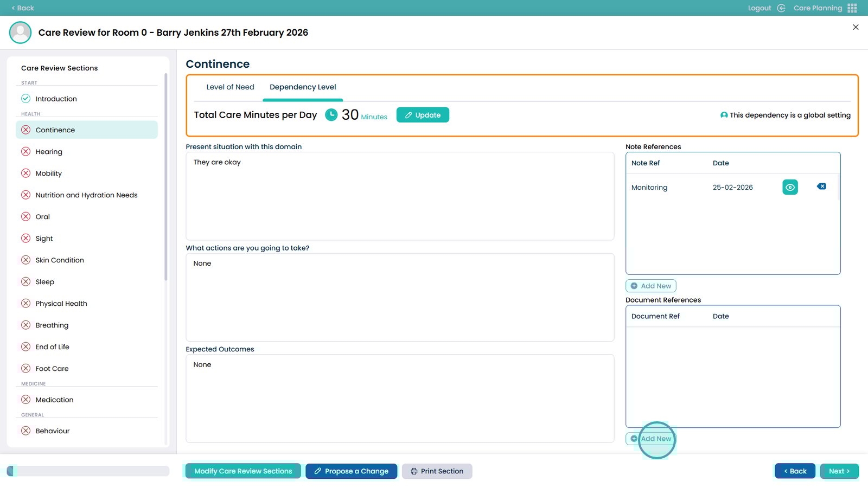Click the global setting person icon
Screen dimensions: 868x488
(724, 115)
